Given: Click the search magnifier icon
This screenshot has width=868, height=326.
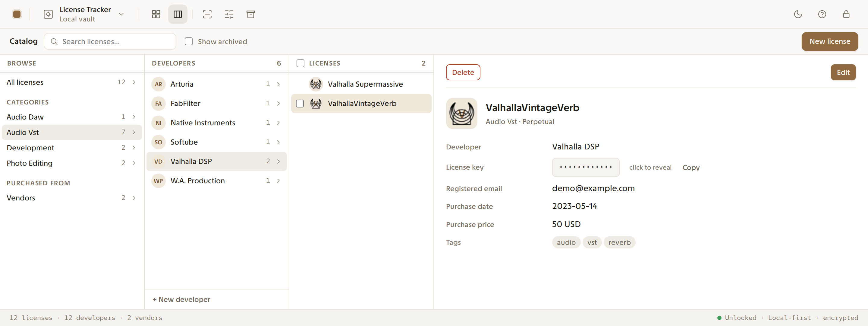Looking at the screenshot, I should (54, 42).
